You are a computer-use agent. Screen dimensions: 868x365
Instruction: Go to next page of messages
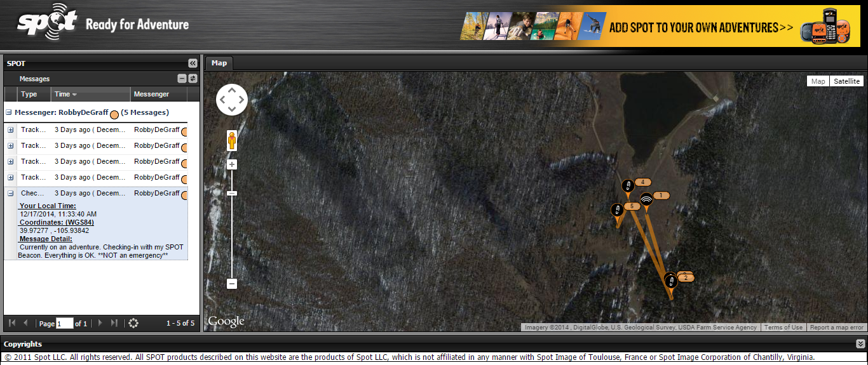pos(100,323)
